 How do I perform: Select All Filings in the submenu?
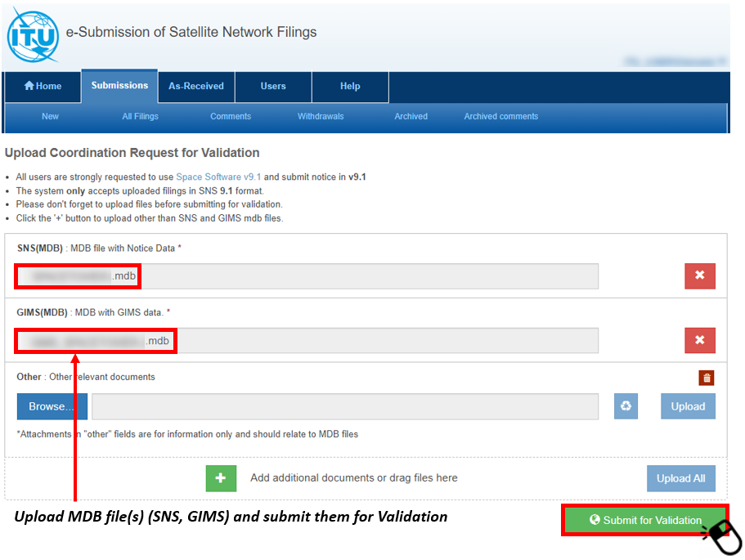click(x=140, y=116)
